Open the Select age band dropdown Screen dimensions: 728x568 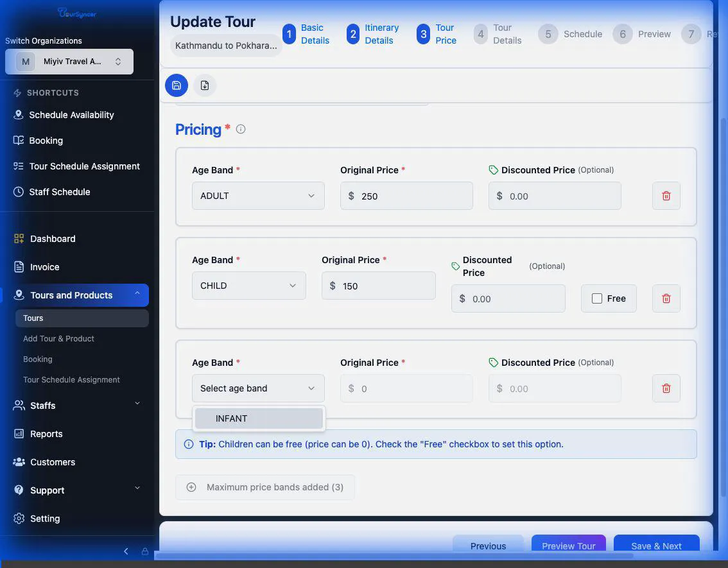(x=257, y=388)
